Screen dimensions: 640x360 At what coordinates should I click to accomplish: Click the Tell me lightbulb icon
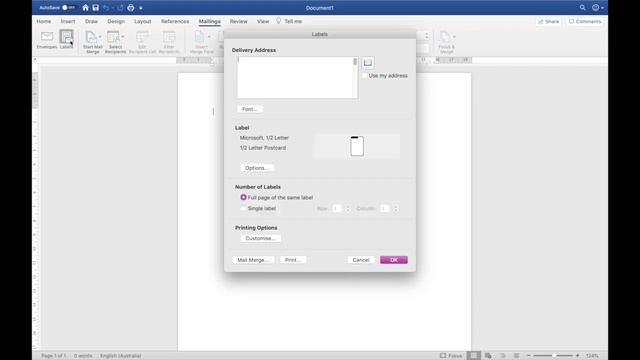tap(279, 21)
